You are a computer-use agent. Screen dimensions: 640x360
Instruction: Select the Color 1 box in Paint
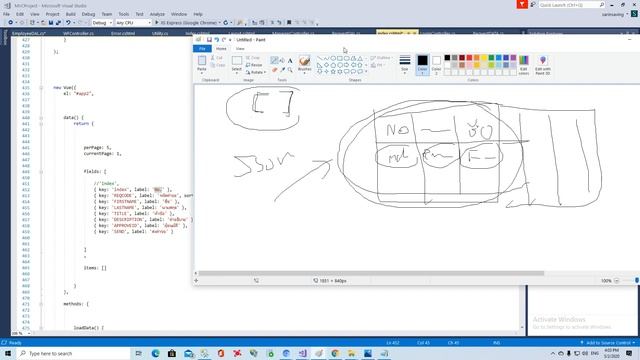pyautogui.click(x=422, y=65)
